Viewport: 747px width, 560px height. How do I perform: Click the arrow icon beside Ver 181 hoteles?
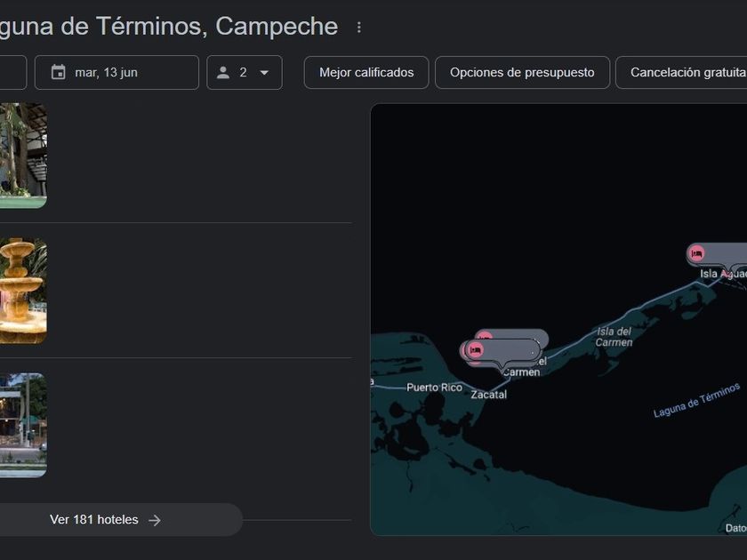155,520
